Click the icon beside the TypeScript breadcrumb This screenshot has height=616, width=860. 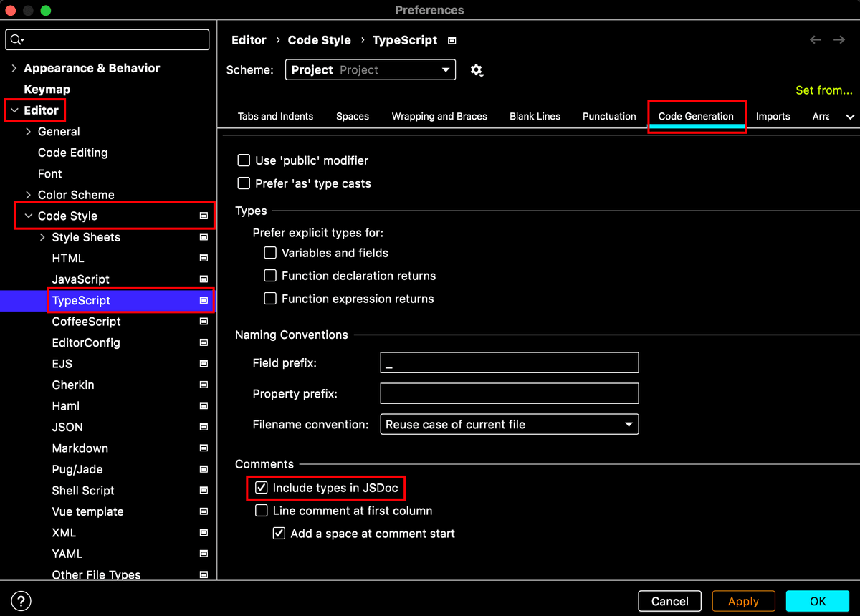pos(451,41)
